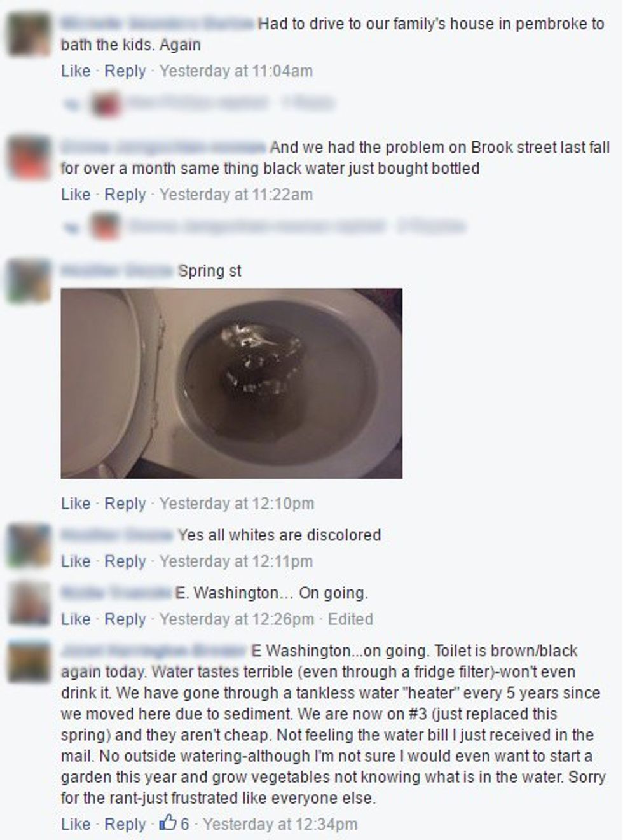623x840 pixels.
Task: Reply to the long E Washington comment
Action: point(125,823)
